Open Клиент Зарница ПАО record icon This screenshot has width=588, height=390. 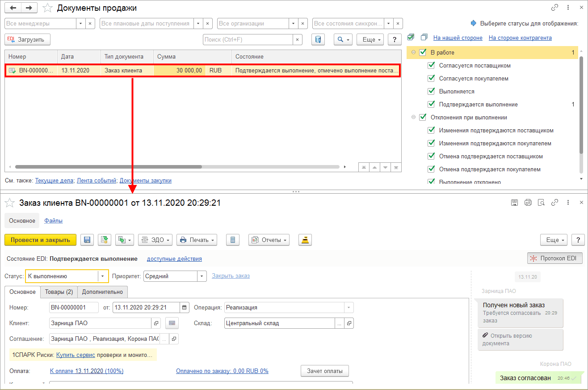(156, 323)
